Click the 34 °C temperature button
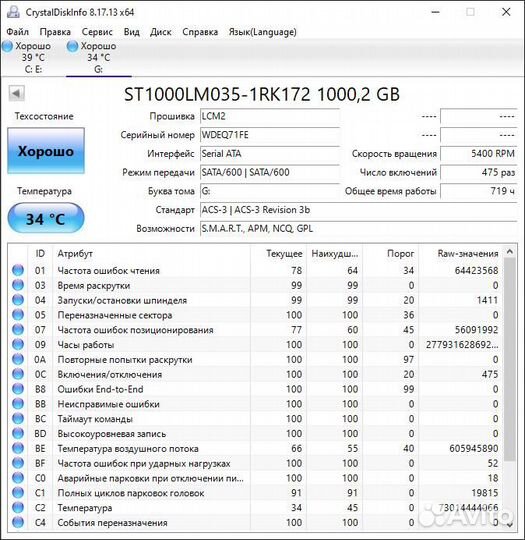 [x=46, y=218]
